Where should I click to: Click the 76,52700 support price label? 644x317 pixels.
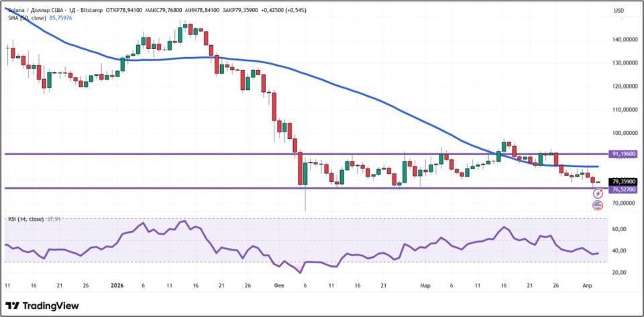click(622, 190)
